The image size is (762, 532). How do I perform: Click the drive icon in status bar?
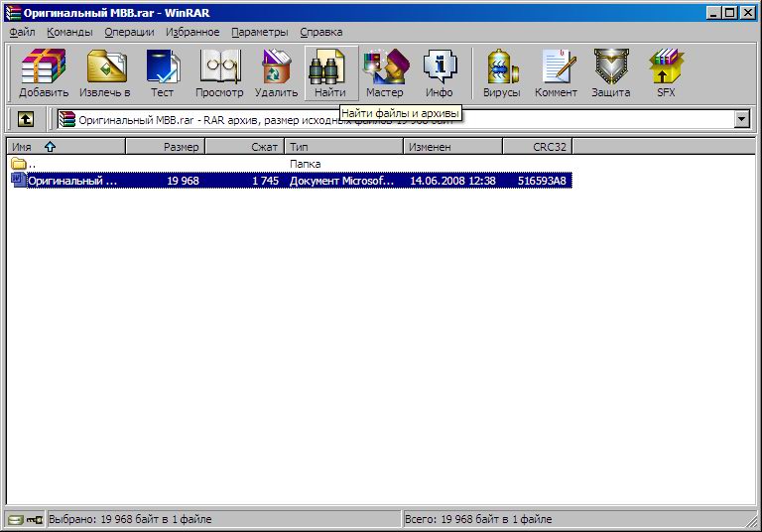pos(16,520)
